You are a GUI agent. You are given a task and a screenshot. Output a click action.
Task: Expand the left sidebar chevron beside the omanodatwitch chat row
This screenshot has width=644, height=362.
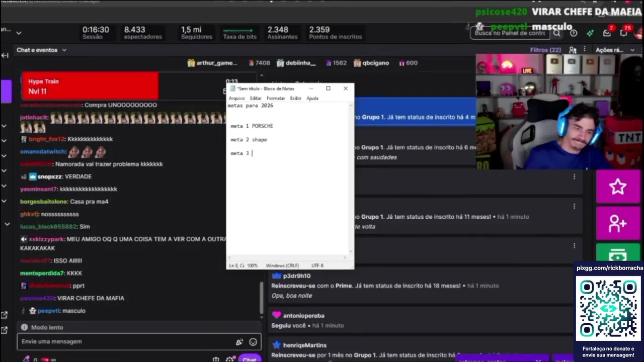(x=4, y=155)
